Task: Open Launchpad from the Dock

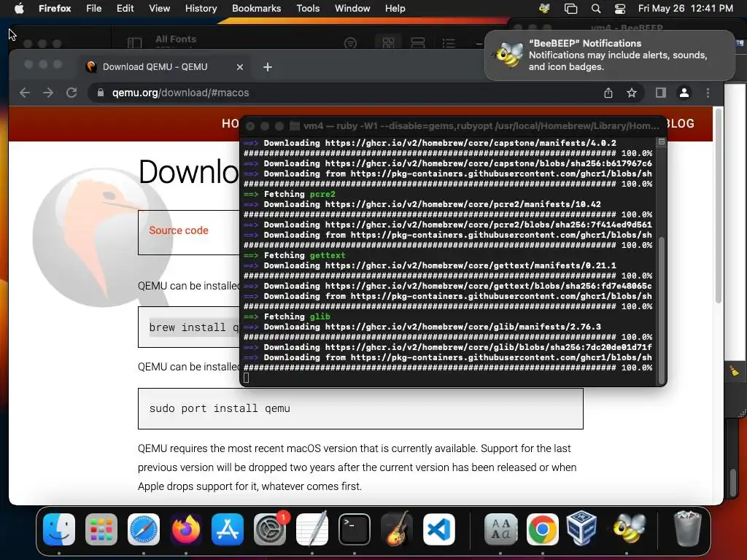Action: click(x=101, y=529)
